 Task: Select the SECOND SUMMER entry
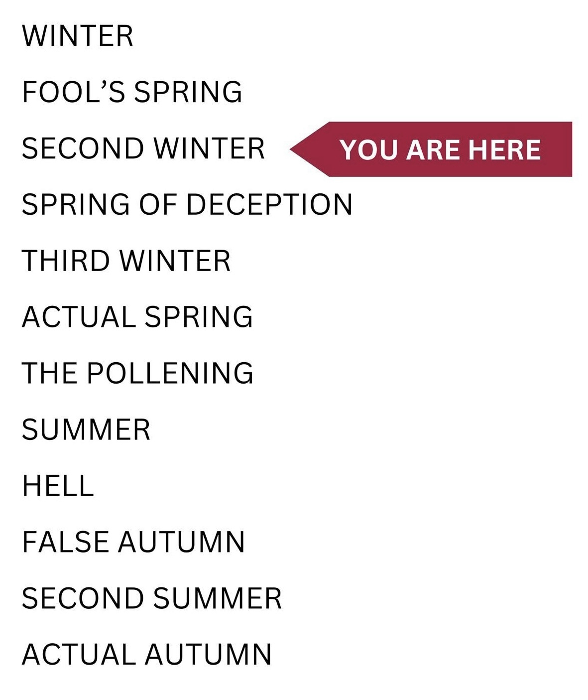pyautogui.click(x=152, y=598)
